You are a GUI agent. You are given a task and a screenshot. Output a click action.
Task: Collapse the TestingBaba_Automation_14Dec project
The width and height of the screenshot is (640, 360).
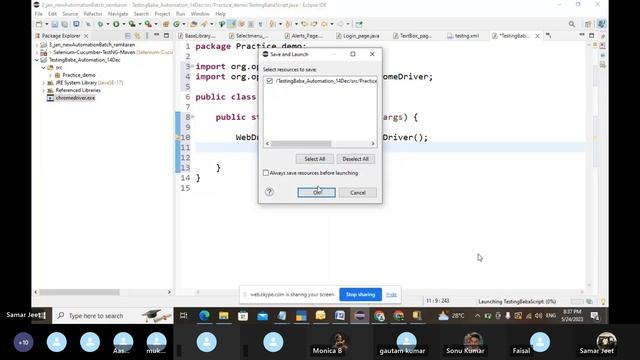(x=37, y=60)
